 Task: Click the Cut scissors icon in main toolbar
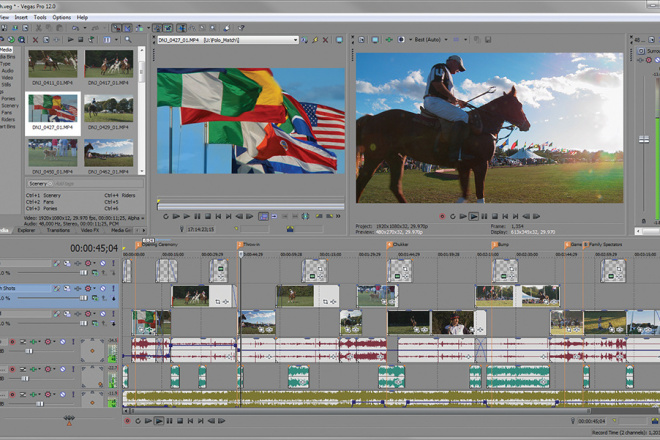pos(38,28)
